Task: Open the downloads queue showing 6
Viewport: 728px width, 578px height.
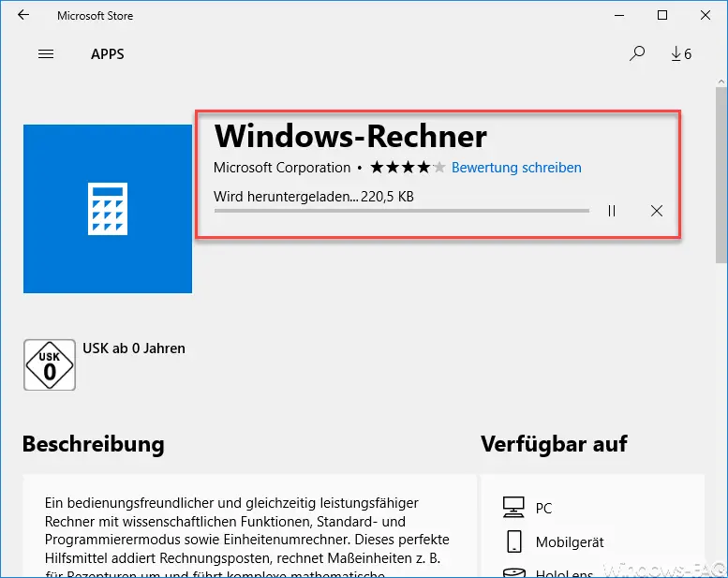Action: click(681, 53)
